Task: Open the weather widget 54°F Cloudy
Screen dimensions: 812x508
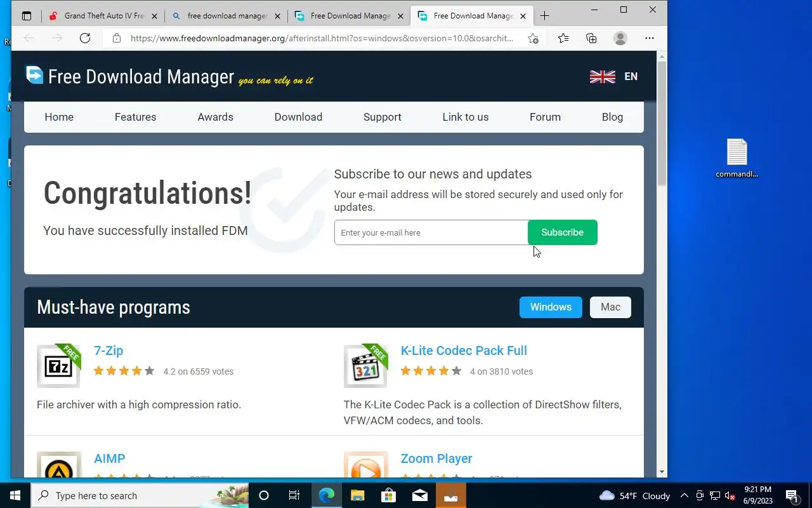Action: 634,495
